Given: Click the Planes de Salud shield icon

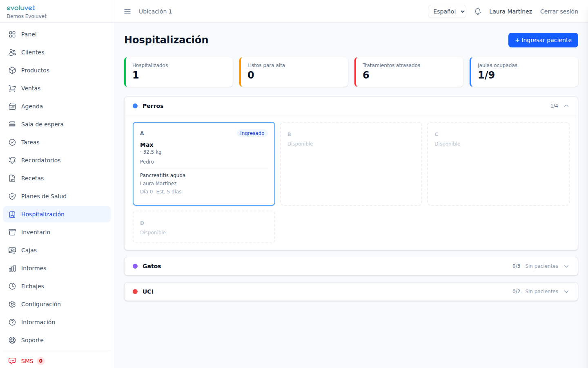Looking at the screenshot, I should (x=12, y=196).
